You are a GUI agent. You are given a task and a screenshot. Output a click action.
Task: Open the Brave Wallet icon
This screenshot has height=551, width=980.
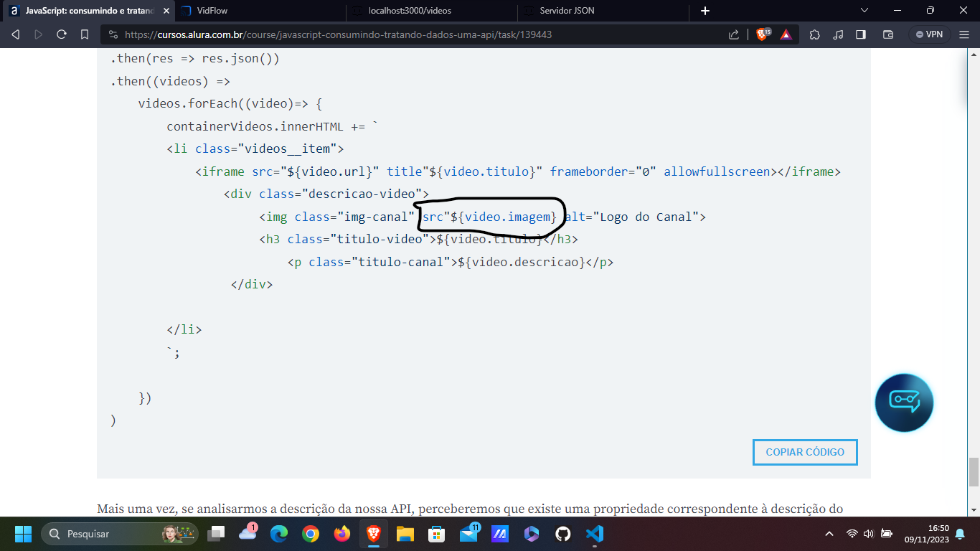887,34
